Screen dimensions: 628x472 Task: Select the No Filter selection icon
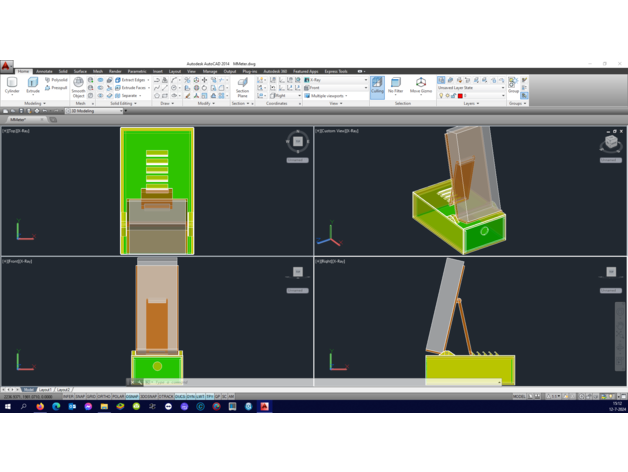click(396, 86)
